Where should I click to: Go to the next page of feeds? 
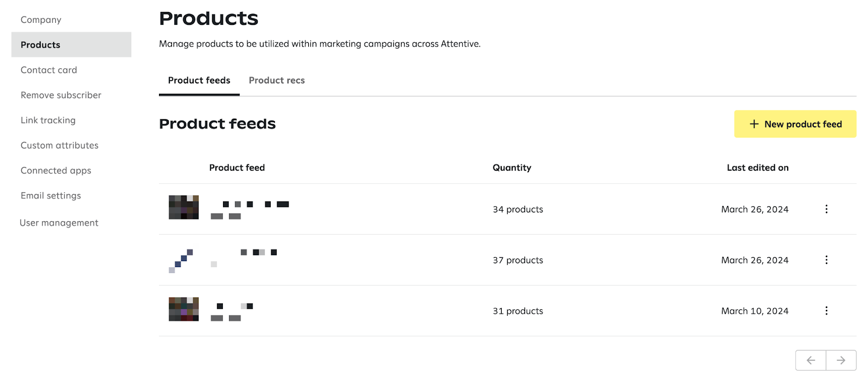tap(841, 360)
